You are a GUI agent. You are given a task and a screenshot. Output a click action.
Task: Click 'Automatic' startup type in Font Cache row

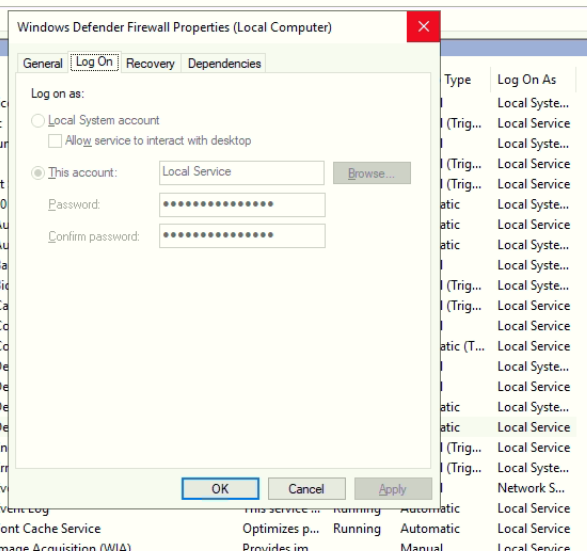click(x=430, y=529)
